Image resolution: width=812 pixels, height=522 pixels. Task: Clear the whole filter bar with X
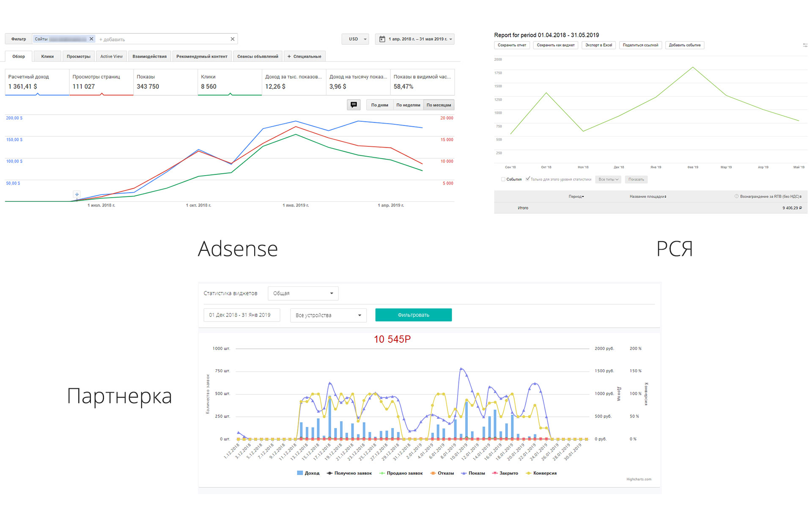(232, 39)
